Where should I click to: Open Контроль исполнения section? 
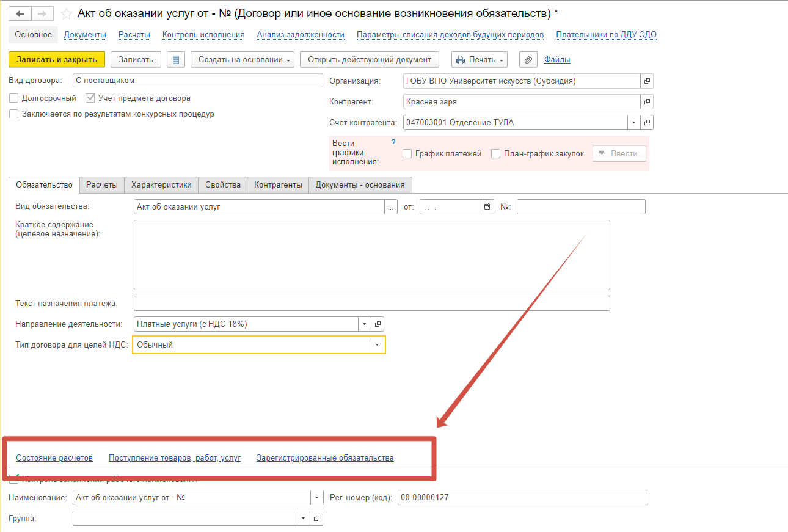(203, 35)
